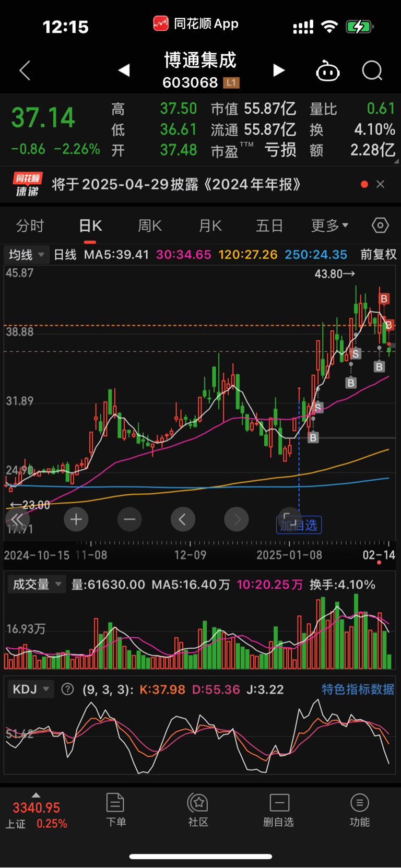Tap the 换手:4.10% volume panel label

click(343, 585)
